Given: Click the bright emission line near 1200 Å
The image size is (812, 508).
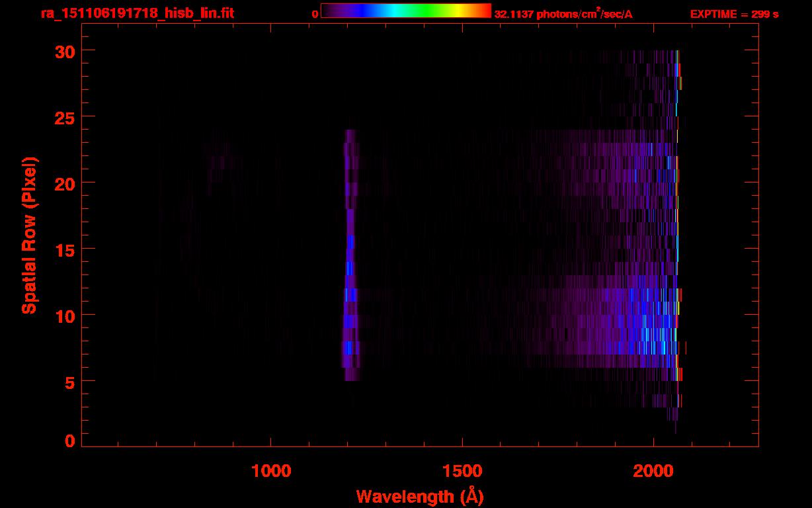Looking at the screenshot, I should [x=350, y=255].
